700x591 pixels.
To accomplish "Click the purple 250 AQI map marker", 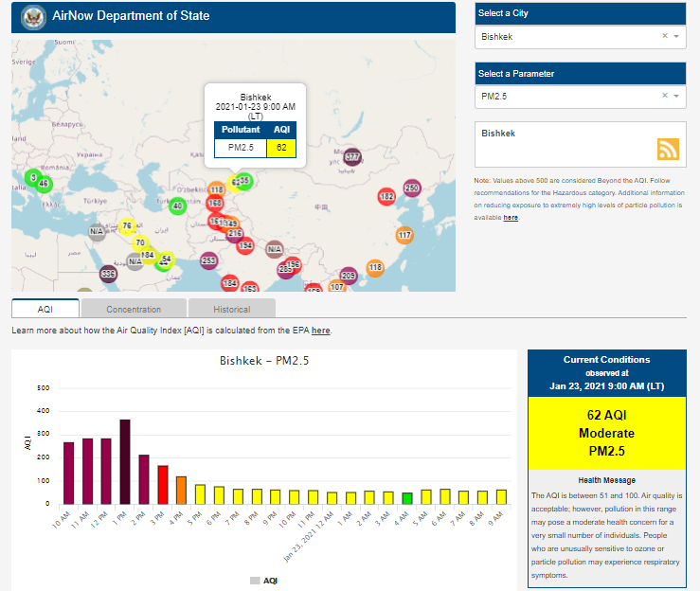I will (x=411, y=188).
